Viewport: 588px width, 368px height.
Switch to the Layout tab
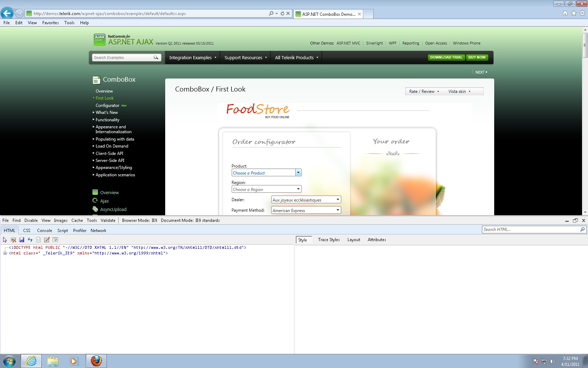(x=354, y=240)
